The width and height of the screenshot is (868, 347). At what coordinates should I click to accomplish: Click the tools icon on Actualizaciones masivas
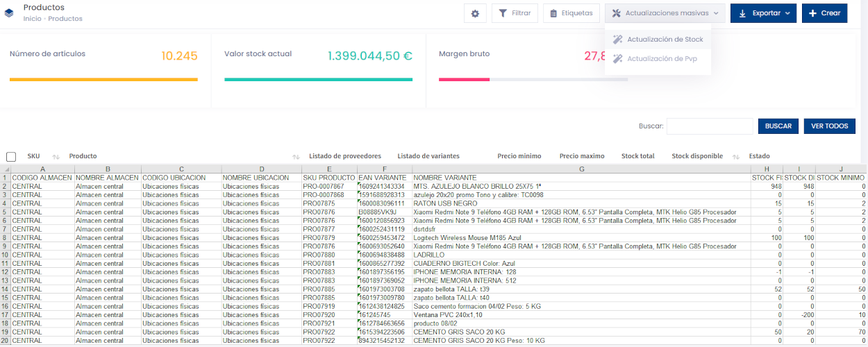(x=616, y=13)
